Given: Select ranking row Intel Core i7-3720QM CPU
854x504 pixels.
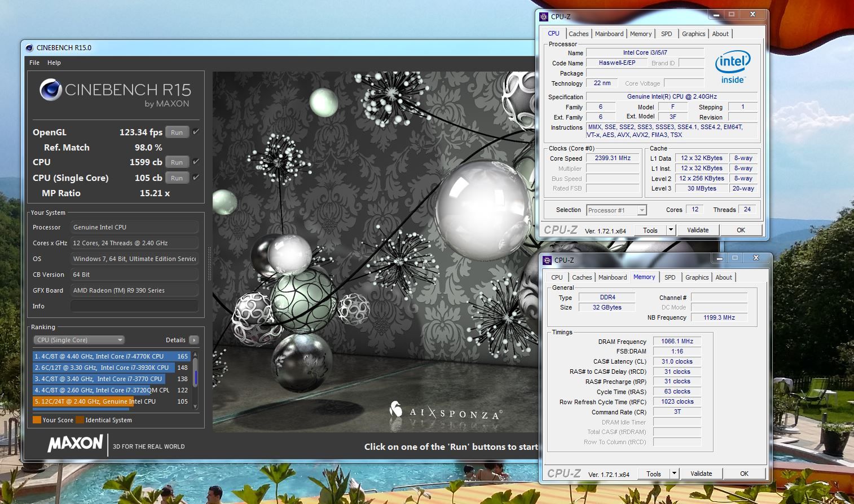Looking at the screenshot, I should [x=111, y=390].
